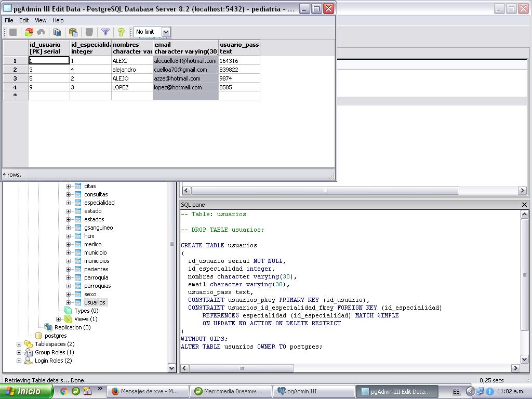Click properties pane horizontal scroll left arrow
This screenshot has height=399, width=532.
pos(187,191)
